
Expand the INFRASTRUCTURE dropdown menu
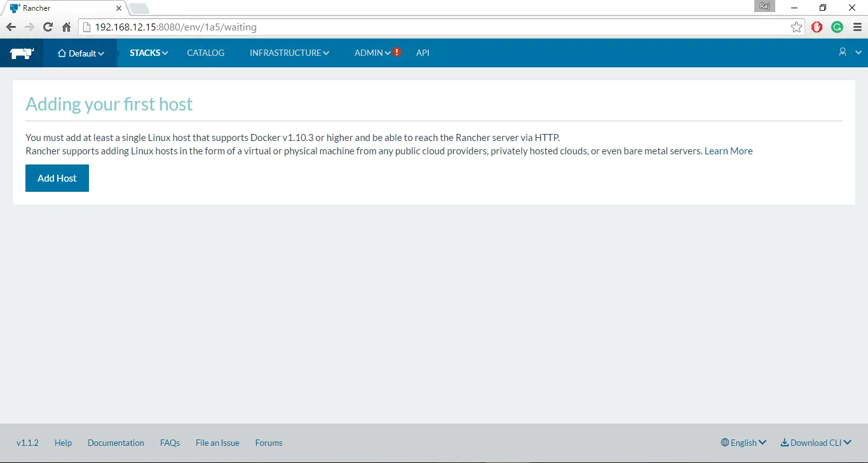click(289, 53)
